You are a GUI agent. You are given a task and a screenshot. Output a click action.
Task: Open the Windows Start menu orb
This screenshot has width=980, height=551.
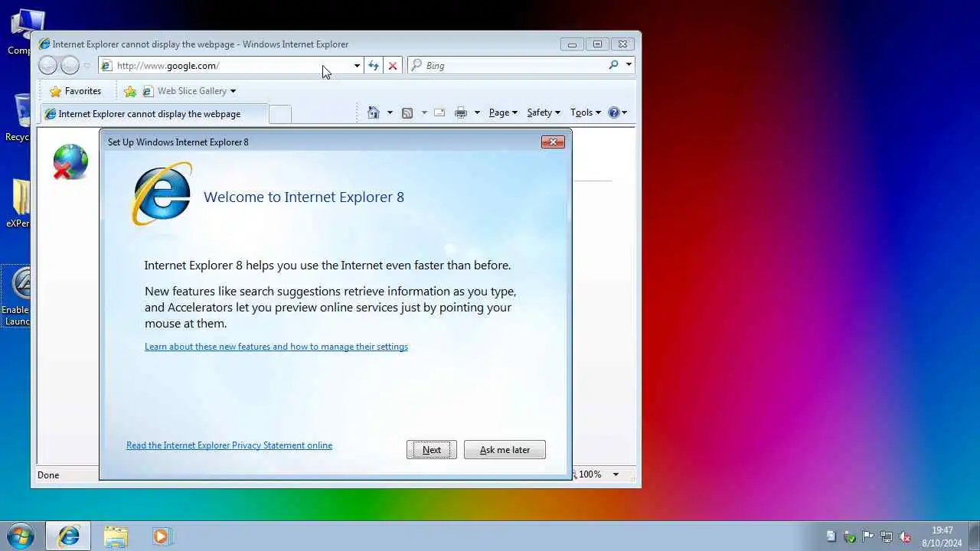20,536
